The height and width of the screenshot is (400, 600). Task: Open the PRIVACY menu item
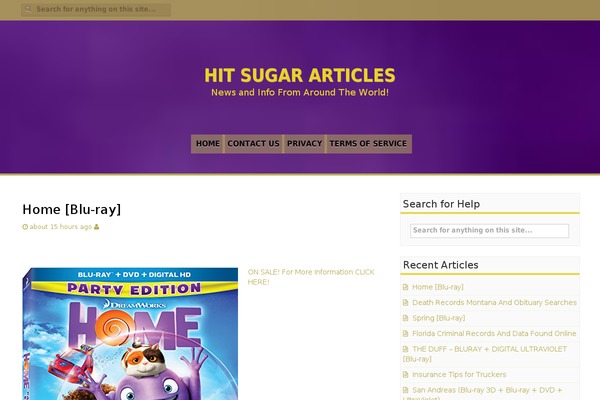click(x=305, y=144)
